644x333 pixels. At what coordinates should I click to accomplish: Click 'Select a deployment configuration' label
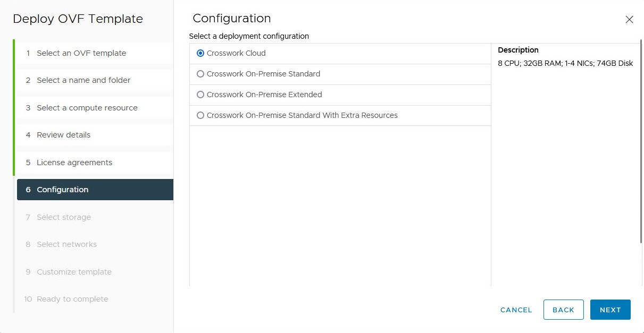pyautogui.click(x=249, y=36)
